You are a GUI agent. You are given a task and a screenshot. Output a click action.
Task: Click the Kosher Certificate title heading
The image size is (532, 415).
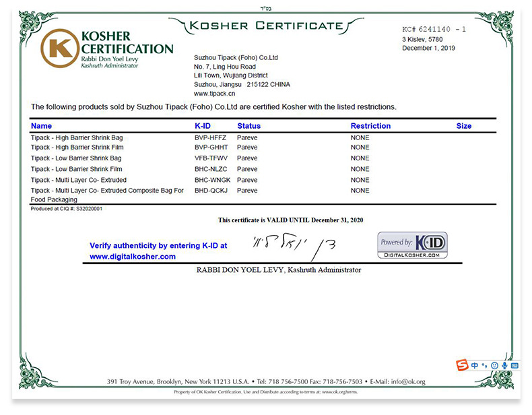266,26
